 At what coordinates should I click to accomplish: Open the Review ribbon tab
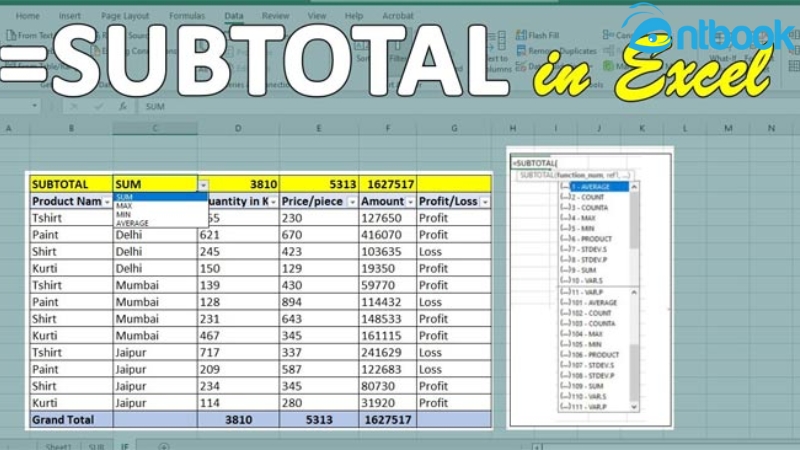click(276, 16)
